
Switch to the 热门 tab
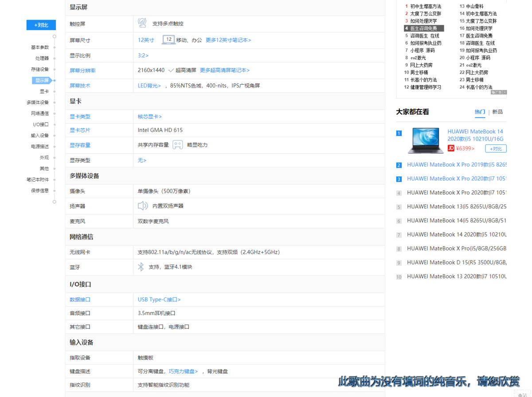480,112
